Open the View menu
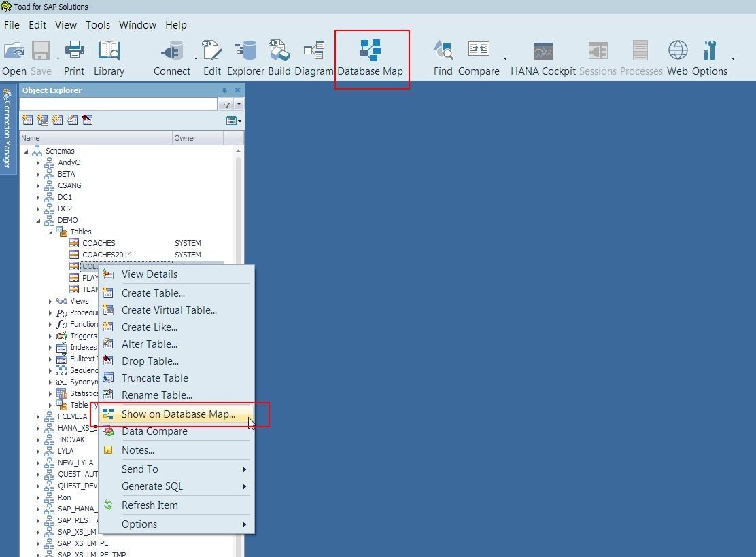756x557 pixels. (x=65, y=25)
